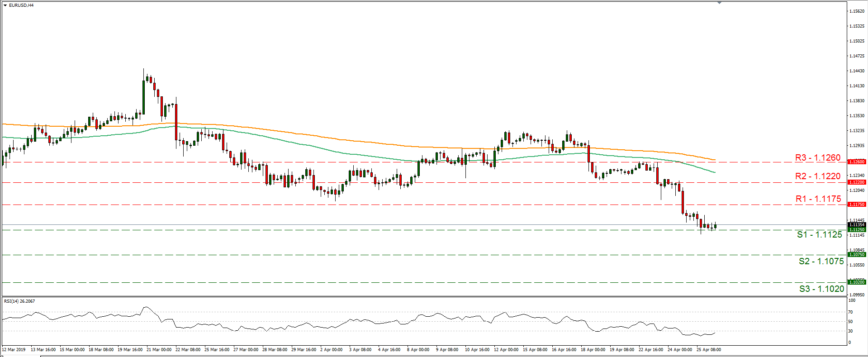Click the chart shift triangle marker at the chart top

pyautogui.click(x=720, y=3)
